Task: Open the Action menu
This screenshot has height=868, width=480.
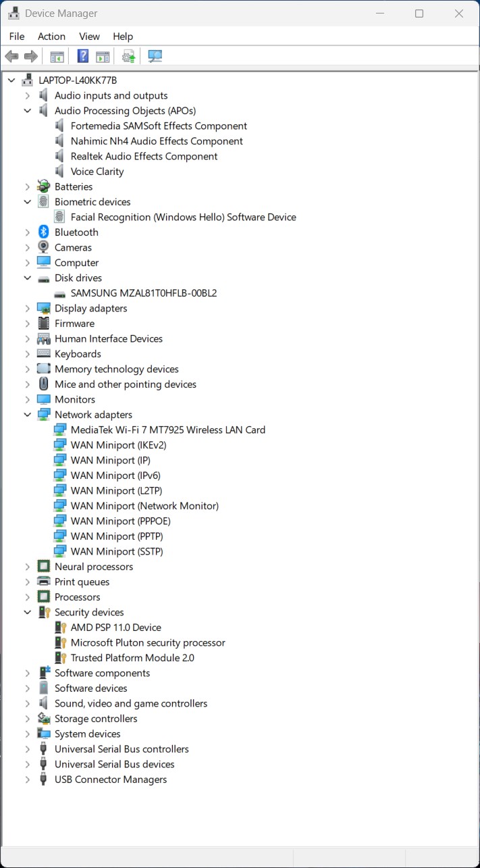Action: pos(51,36)
